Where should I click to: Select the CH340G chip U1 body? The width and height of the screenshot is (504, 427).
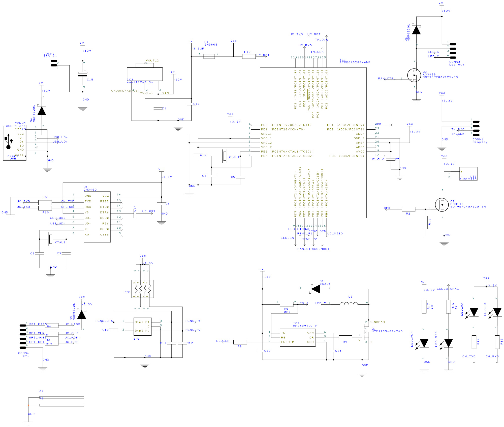[97, 217]
